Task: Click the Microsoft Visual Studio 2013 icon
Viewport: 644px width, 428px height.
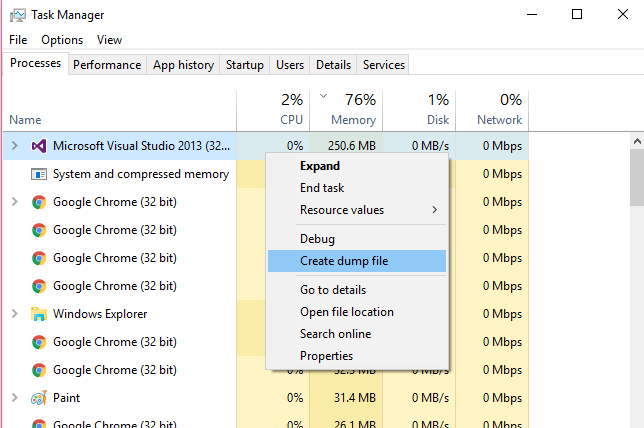Action: (39, 146)
